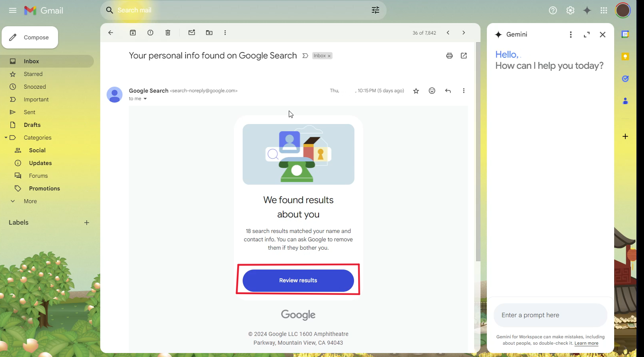Image resolution: width=644 pixels, height=357 pixels.
Task: Open Starred folder
Action: [47, 74]
